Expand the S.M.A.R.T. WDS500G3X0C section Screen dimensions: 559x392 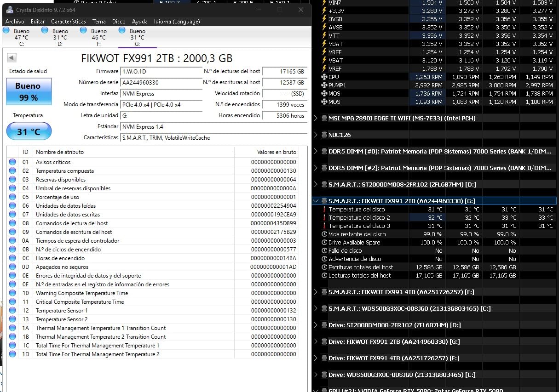click(x=316, y=308)
